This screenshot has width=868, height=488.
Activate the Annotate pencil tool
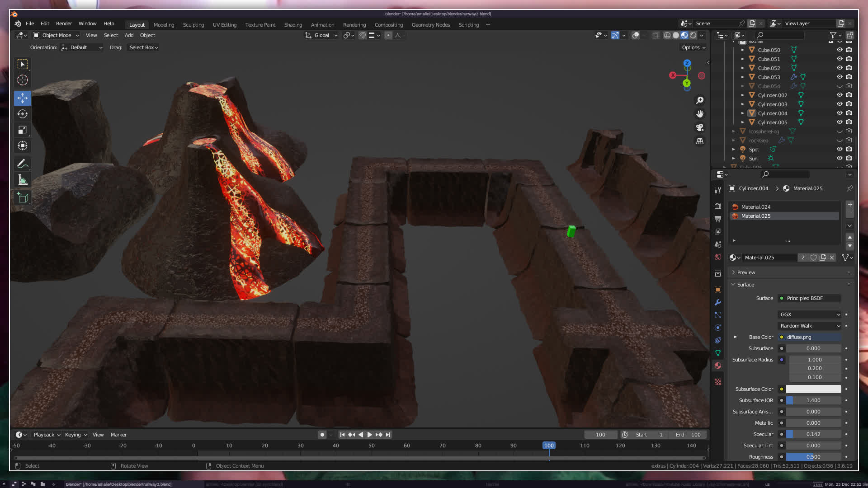tap(22, 164)
